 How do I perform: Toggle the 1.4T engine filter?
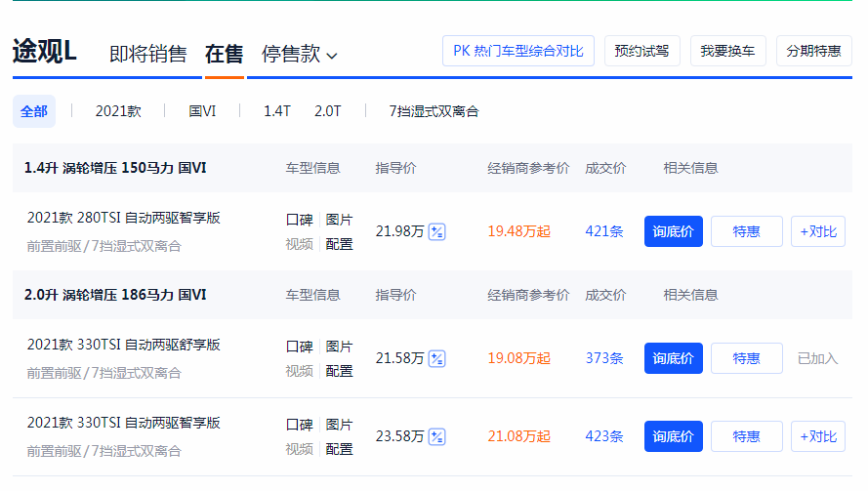276,111
